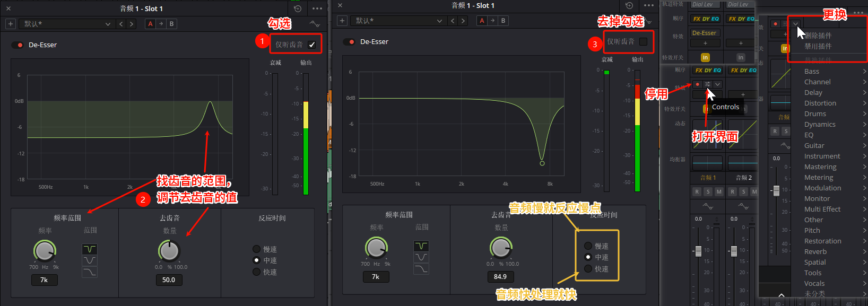The height and width of the screenshot is (306, 868).
Task: Select 快速 reaction time in right window
Action: click(x=588, y=269)
